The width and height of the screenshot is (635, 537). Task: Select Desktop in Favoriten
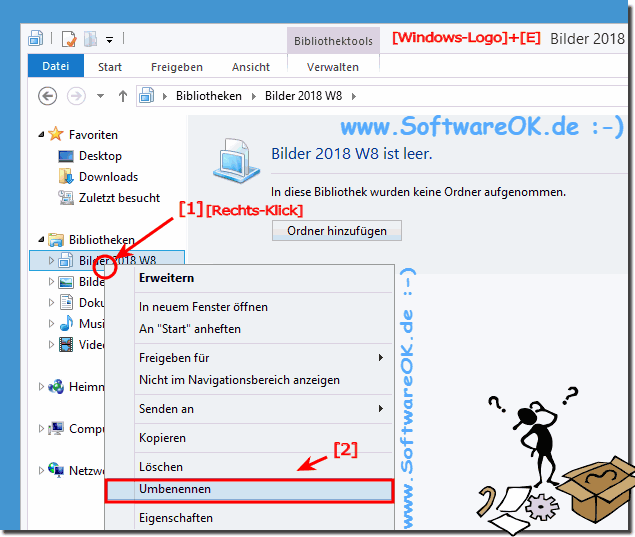pos(100,156)
